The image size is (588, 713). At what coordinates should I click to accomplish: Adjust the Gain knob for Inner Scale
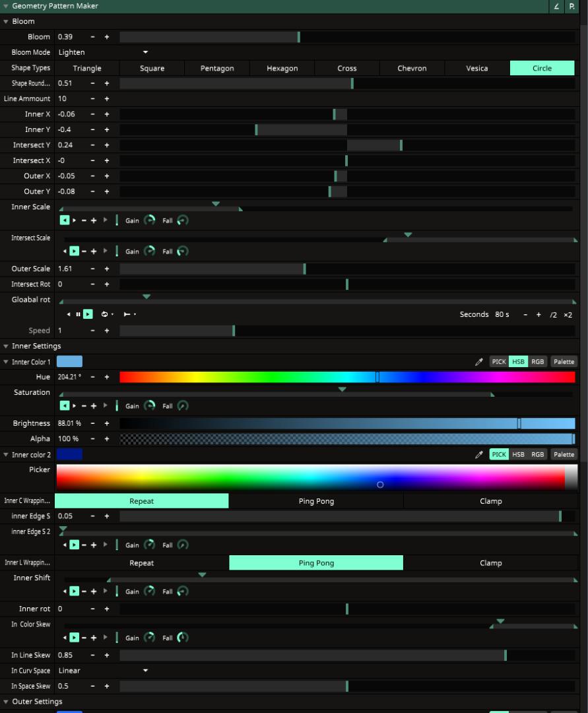(x=150, y=221)
